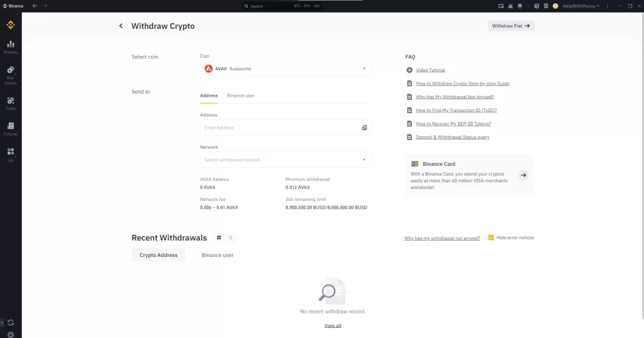
Task: Select the Crypto Address tab in Recent Withdrawals
Action: (x=158, y=254)
